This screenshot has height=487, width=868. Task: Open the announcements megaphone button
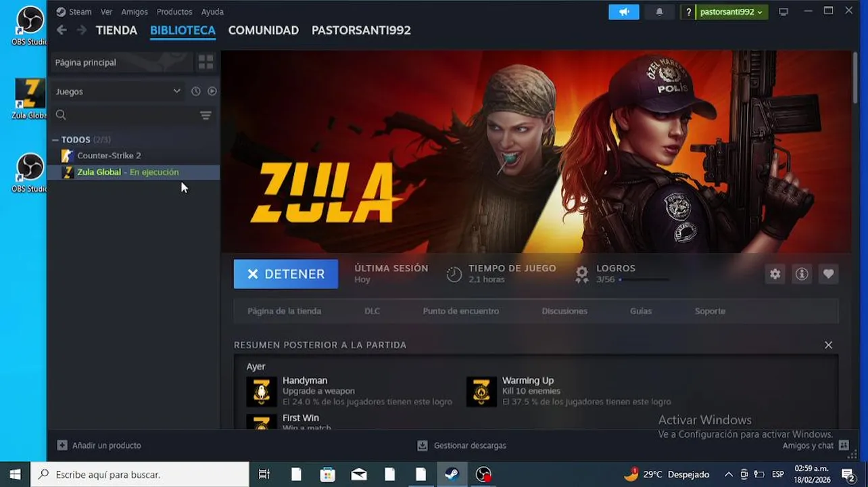[623, 11]
